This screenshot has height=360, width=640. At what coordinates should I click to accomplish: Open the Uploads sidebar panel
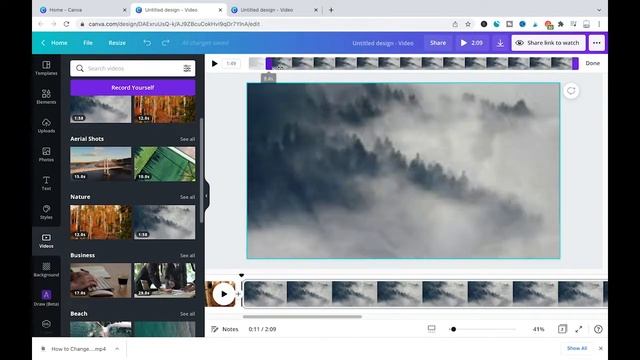(x=46, y=126)
